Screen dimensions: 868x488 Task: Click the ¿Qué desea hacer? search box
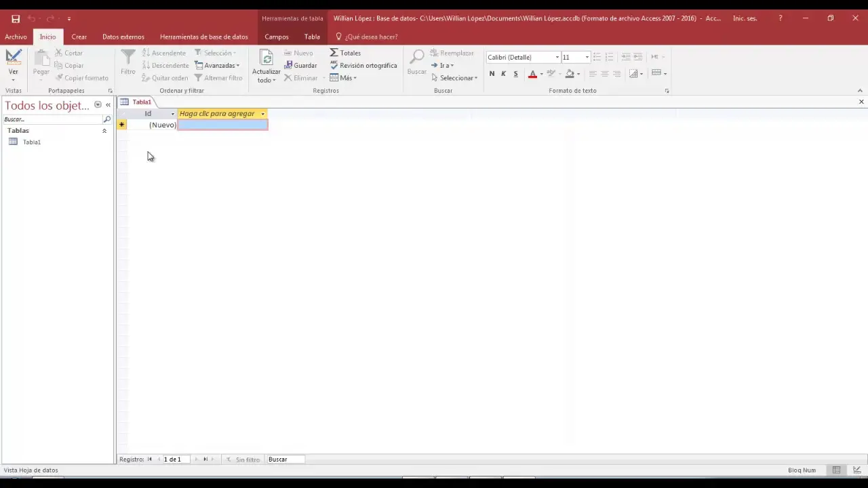(367, 37)
